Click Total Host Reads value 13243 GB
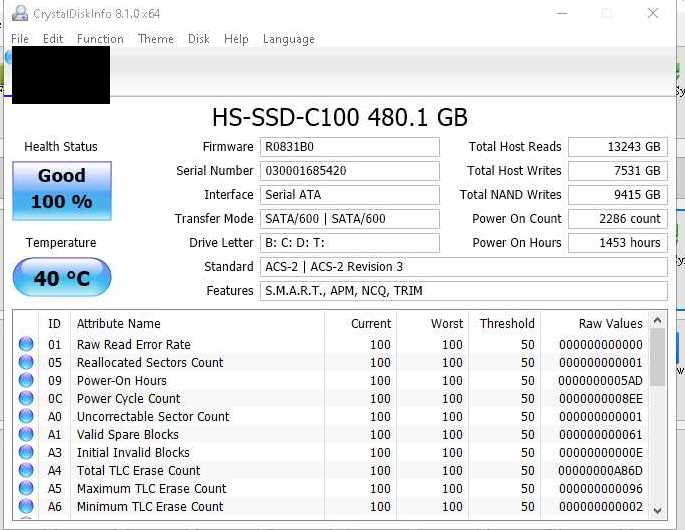 coord(618,147)
